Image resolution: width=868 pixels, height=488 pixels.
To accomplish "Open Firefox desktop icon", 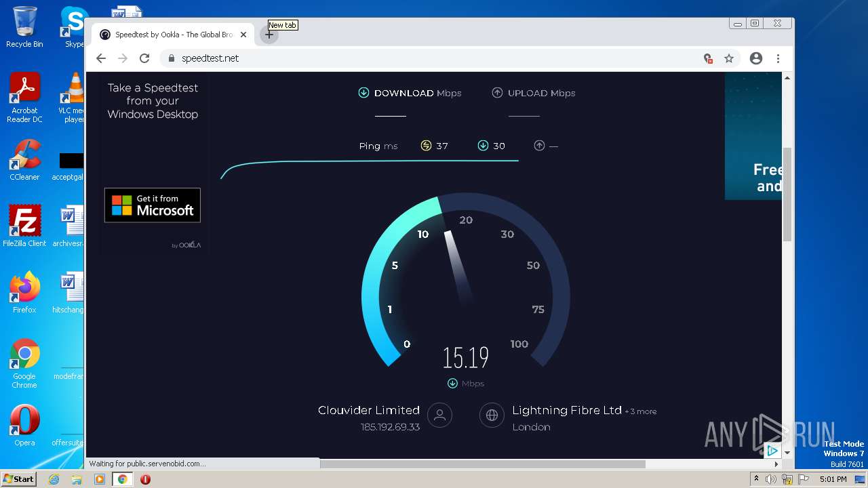I will coord(24,293).
